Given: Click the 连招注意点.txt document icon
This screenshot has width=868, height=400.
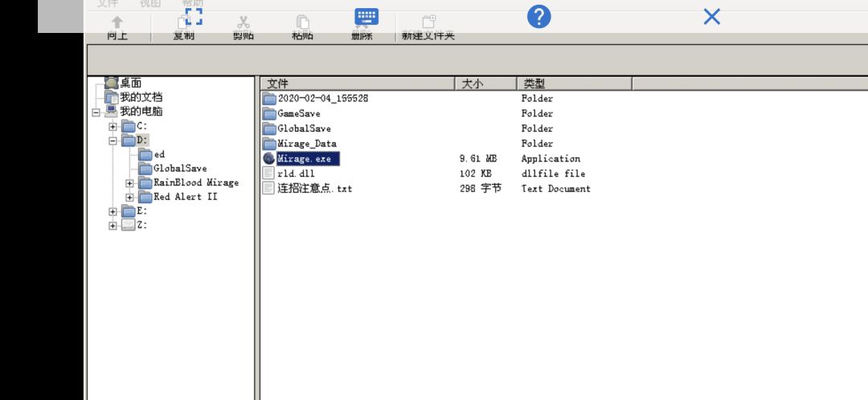Looking at the screenshot, I should (269, 188).
